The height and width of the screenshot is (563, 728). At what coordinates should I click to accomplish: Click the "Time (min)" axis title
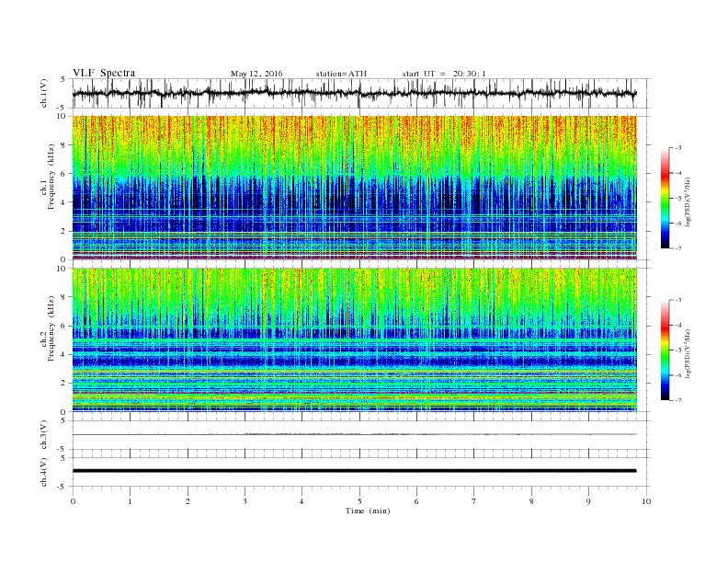click(x=368, y=511)
